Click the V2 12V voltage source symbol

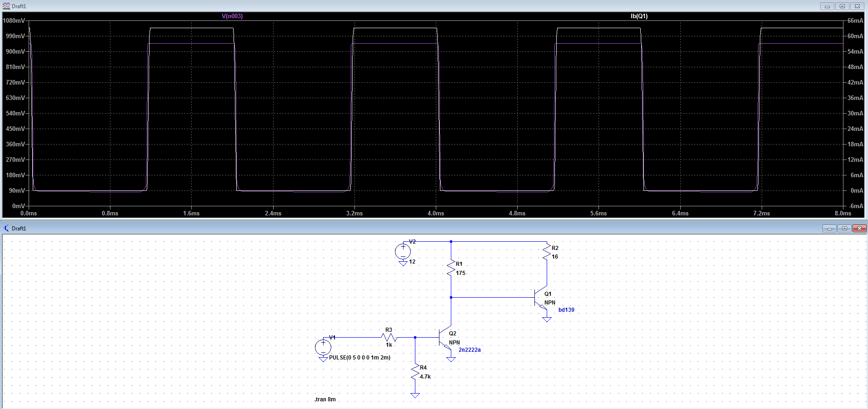(403, 251)
